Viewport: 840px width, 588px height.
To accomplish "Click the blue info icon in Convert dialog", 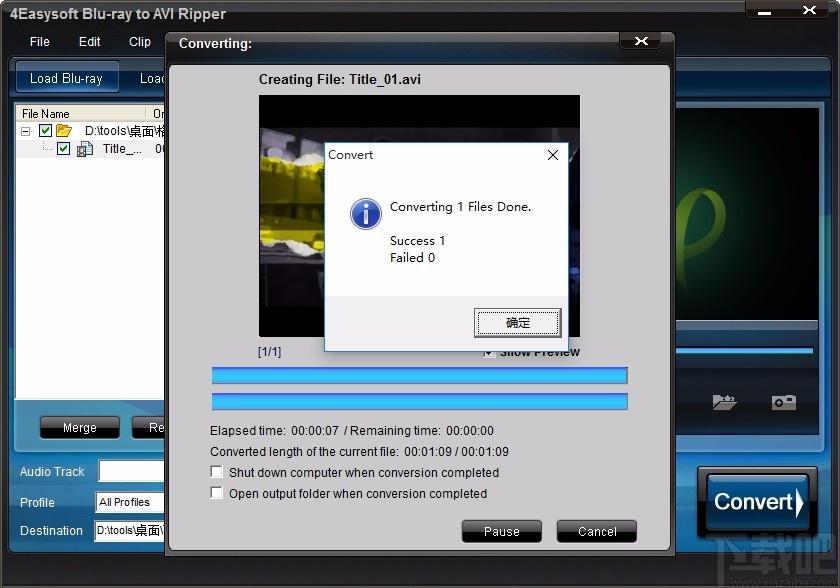I will (x=365, y=214).
